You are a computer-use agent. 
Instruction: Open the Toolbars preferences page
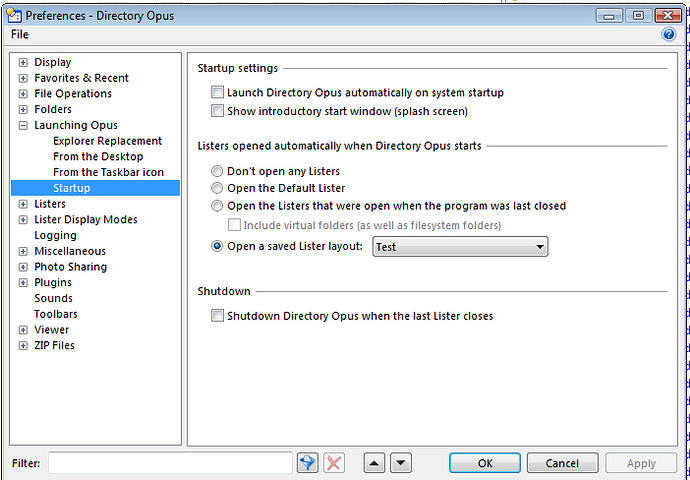(x=56, y=314)
